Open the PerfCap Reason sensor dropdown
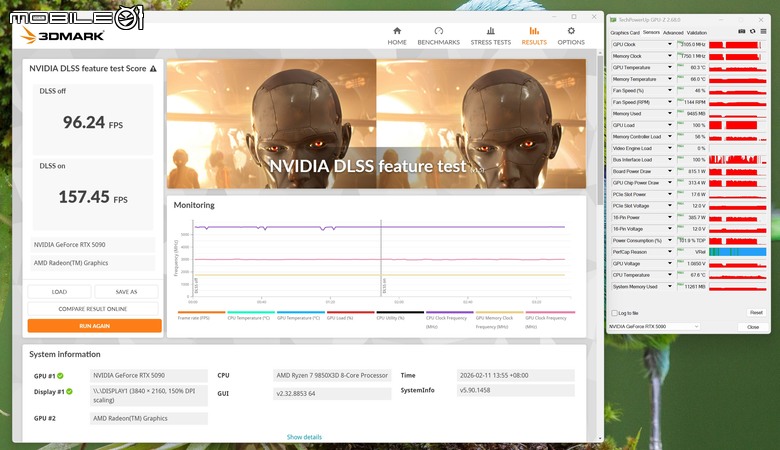The image size is (780, 450). click(x=670, y=252)
